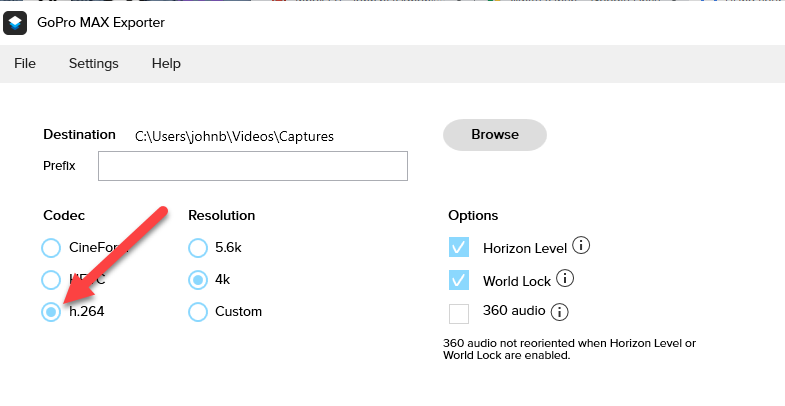
Task: Click the Browse button
Action: point(495,135)
